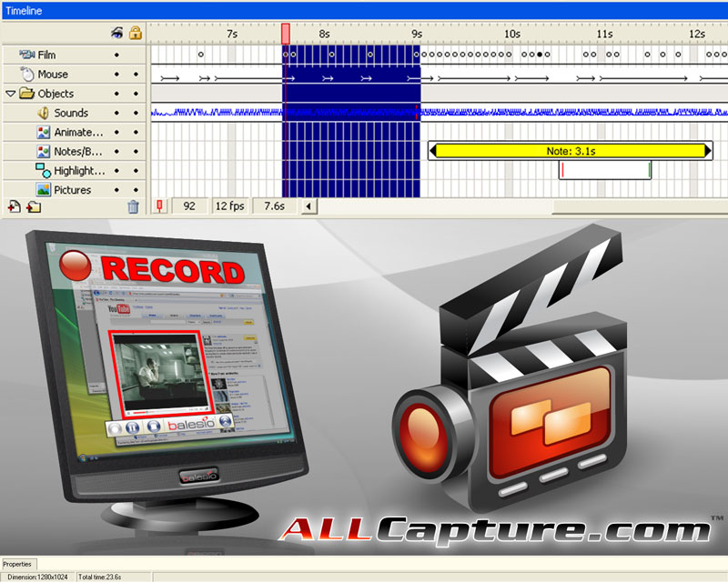This screenshot has height=582, width=728.
Task: Click the trash icon to delete selection
Action: [133, 206]
